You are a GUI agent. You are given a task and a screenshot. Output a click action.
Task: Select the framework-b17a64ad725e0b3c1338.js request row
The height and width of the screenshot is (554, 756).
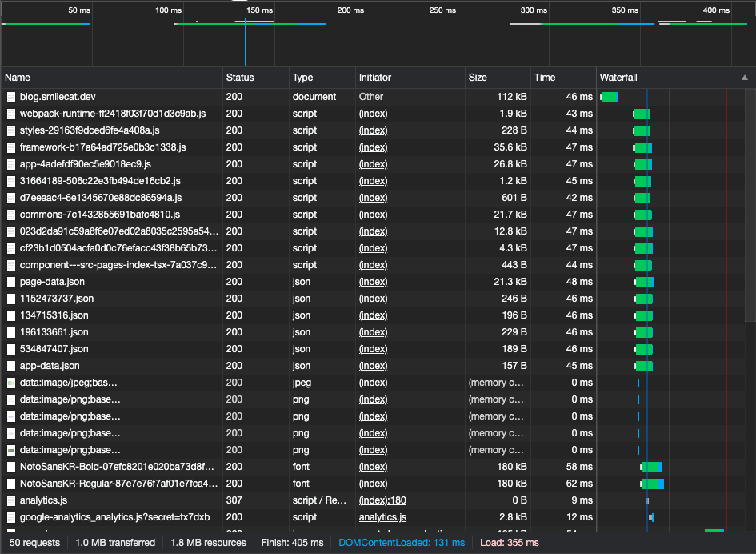point(102,147)
